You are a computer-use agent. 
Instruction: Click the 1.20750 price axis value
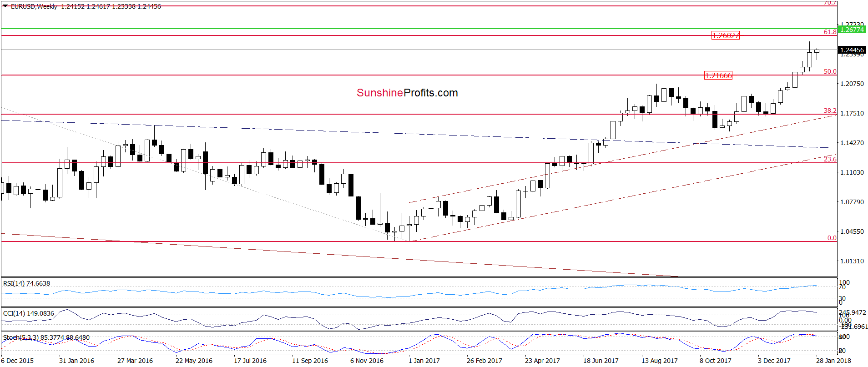[x=852, y=84]
